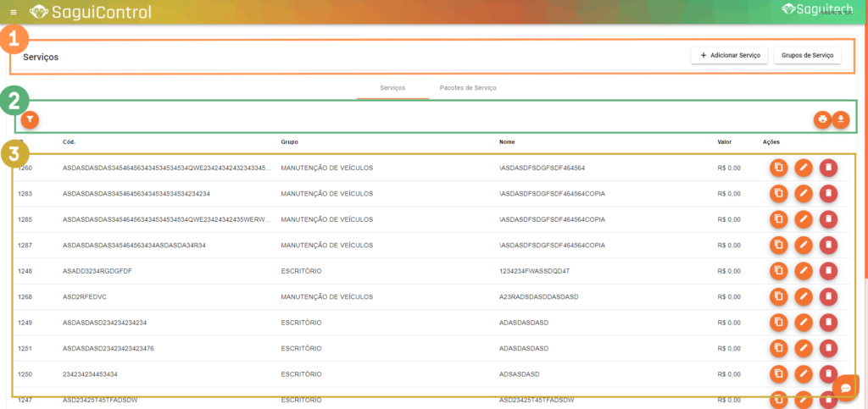Open the orange filter icon
Viewport: 868px width, 409px height.
click(x=31, y=119)
